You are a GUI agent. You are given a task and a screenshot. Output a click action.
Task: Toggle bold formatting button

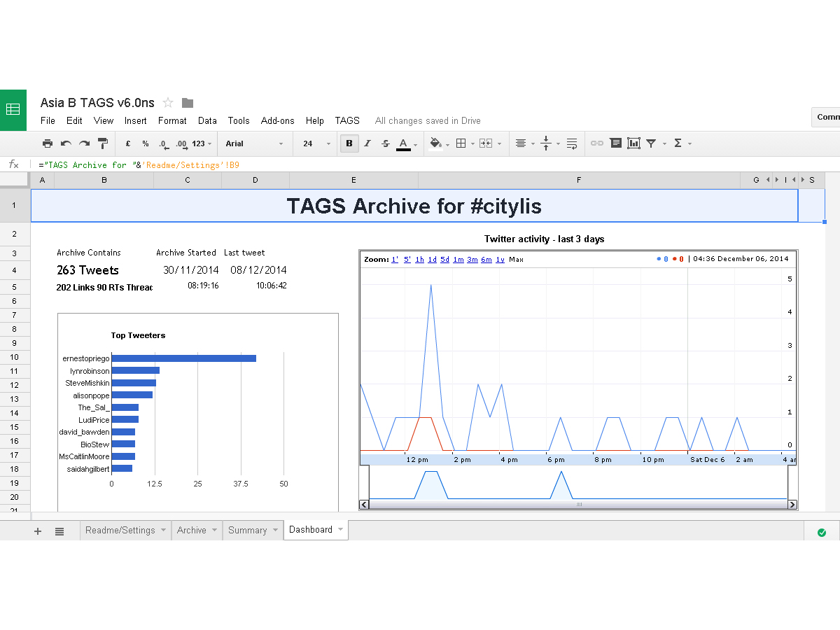(x=349, y=143)
